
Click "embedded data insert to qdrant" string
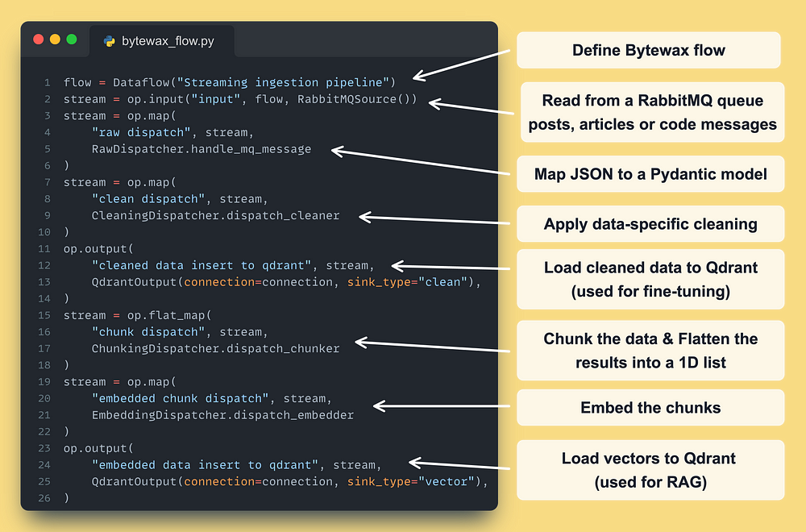pyautogui.click(x=205, y=464)
